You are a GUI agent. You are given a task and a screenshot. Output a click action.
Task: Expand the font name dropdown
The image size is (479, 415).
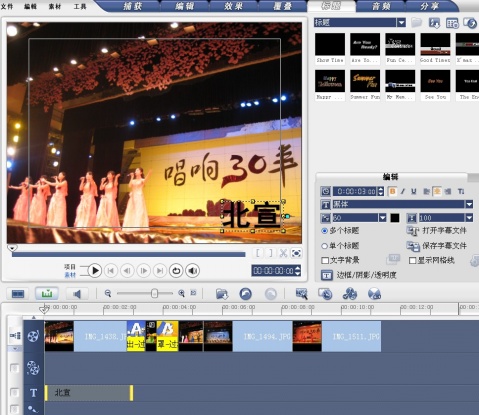pyautogui.click(x=469, y=204)
